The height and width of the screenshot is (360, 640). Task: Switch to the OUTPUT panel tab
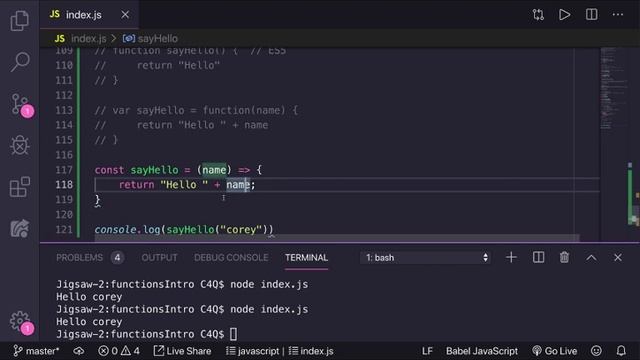159,258
